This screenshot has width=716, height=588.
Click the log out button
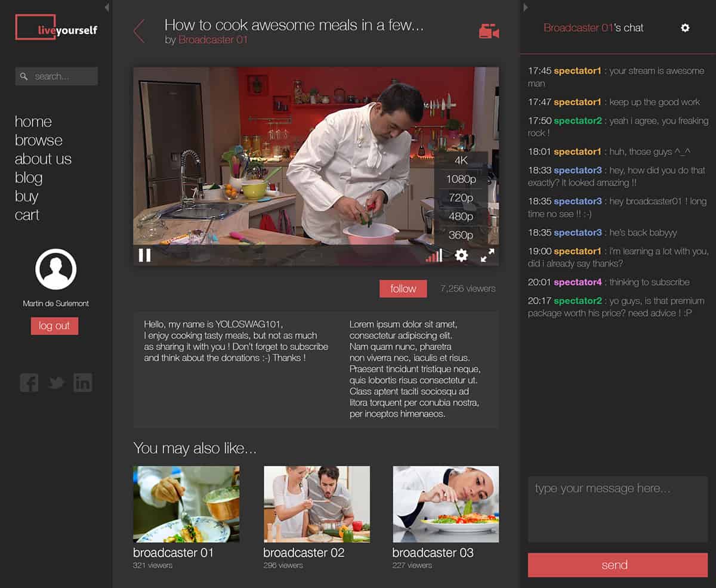point(54,326)
